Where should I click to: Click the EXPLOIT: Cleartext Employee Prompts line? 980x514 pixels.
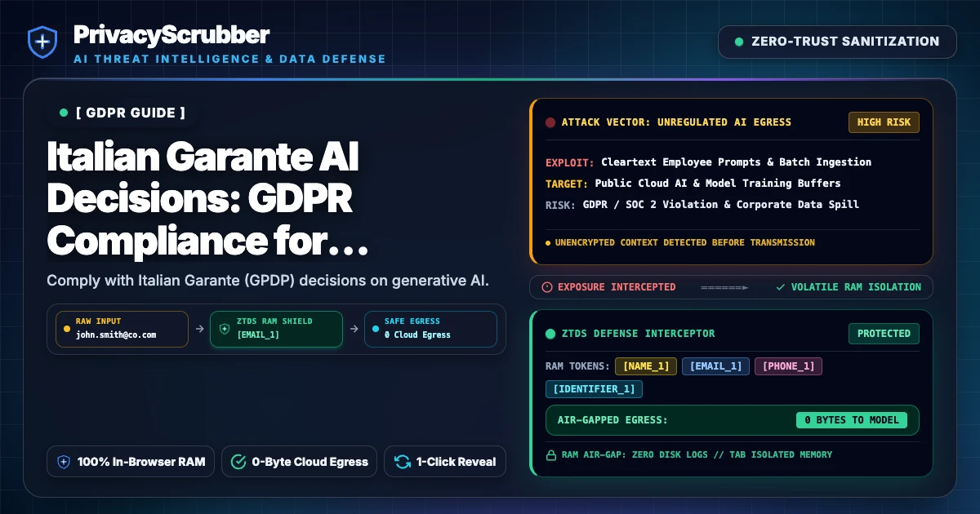coord(708,162)
